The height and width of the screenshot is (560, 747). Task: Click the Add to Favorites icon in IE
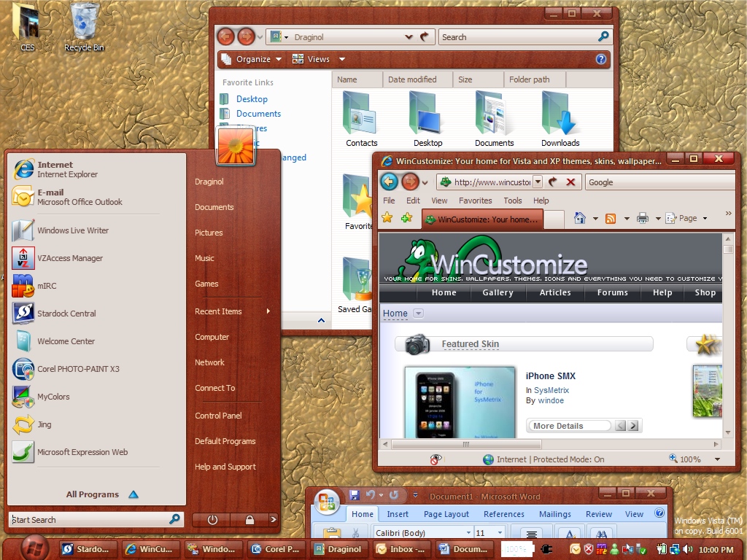click(406, 218)
